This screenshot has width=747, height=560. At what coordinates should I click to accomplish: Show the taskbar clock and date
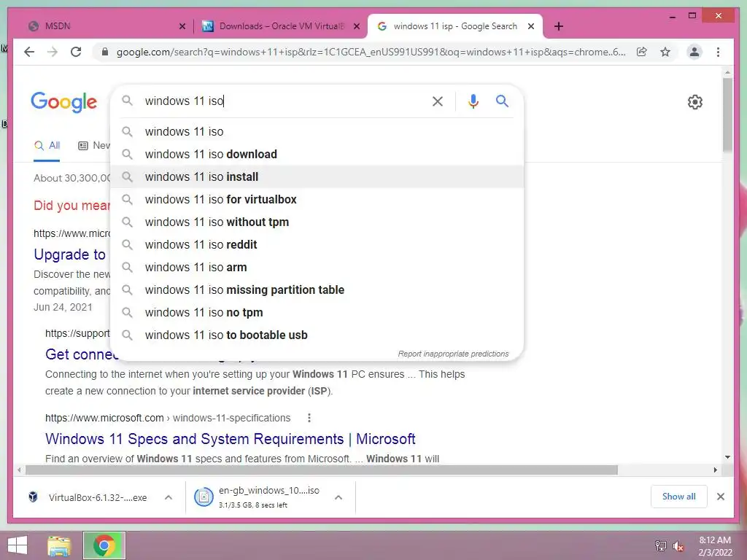point(715,546)
